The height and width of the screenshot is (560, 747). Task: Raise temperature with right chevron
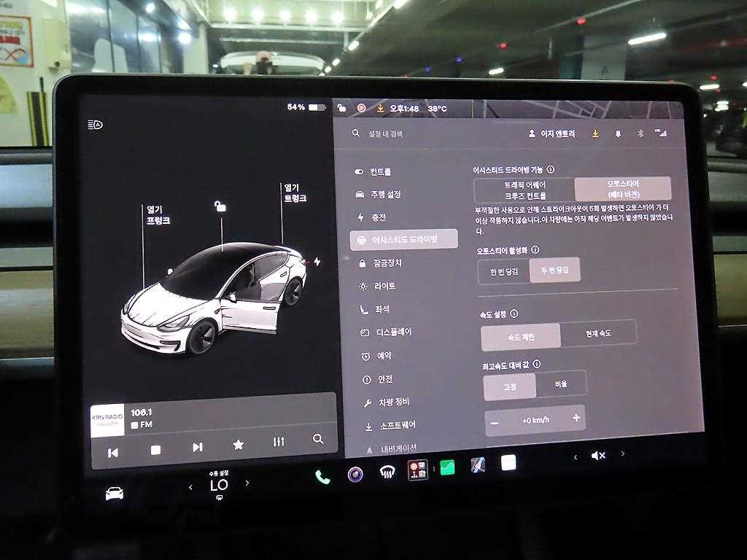(x=247, y=483)
